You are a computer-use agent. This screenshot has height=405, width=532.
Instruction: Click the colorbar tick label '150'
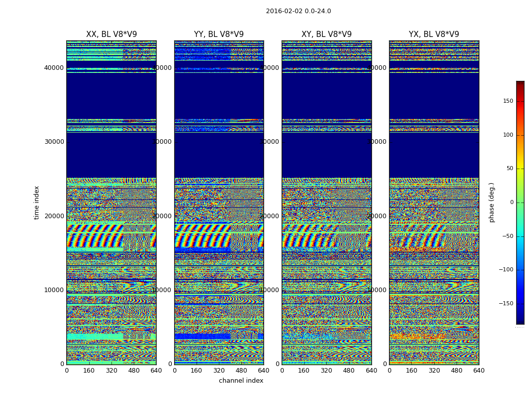point(508,101)
